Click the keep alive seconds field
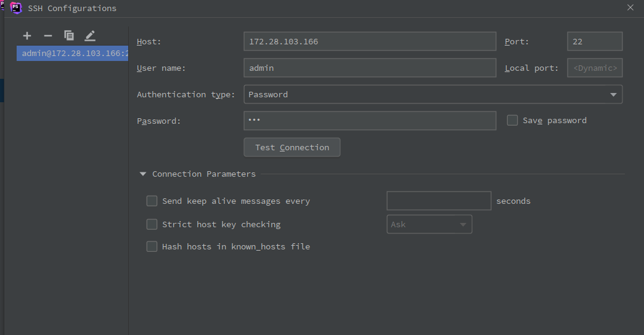644x335 pixels. click(x=438, y=201)
